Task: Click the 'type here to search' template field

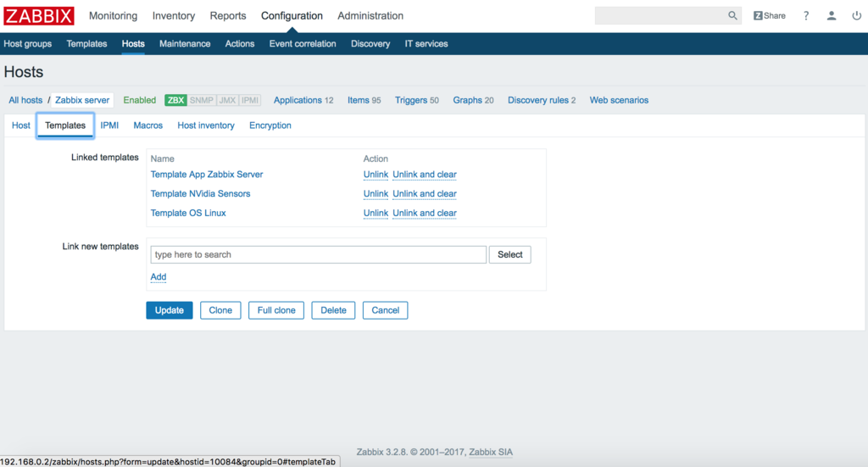Action: pos(319,254)
